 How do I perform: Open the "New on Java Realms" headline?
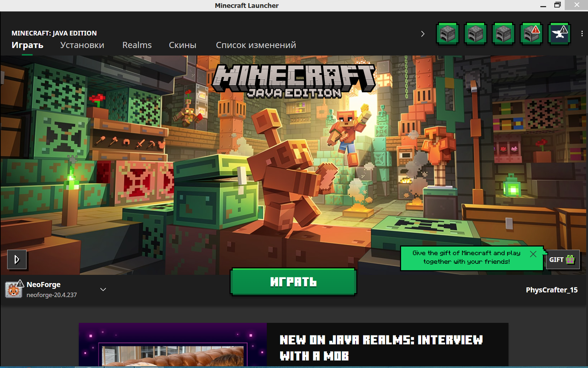[381, 348]
